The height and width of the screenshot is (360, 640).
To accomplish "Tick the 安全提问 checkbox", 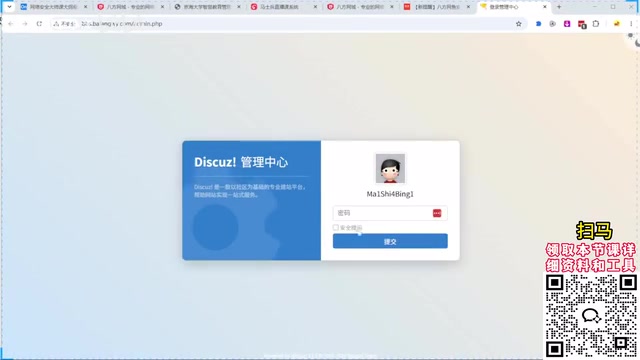I will point(336,227).
